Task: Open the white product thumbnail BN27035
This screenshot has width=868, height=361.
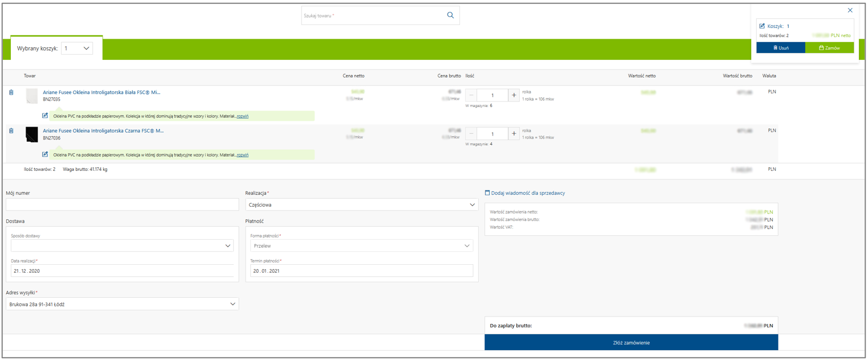Action: pos(32,96)
